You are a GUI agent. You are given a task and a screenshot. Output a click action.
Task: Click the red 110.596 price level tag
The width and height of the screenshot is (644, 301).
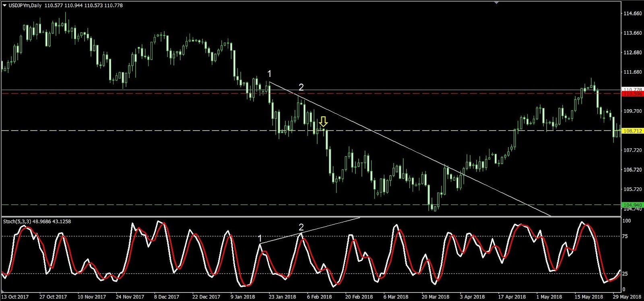click(632, 94)
